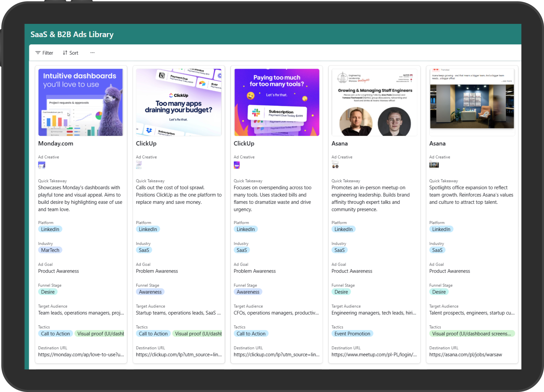
Task: Open ClickUp 'Too many apps' ad image
Action: click(179, 102)
